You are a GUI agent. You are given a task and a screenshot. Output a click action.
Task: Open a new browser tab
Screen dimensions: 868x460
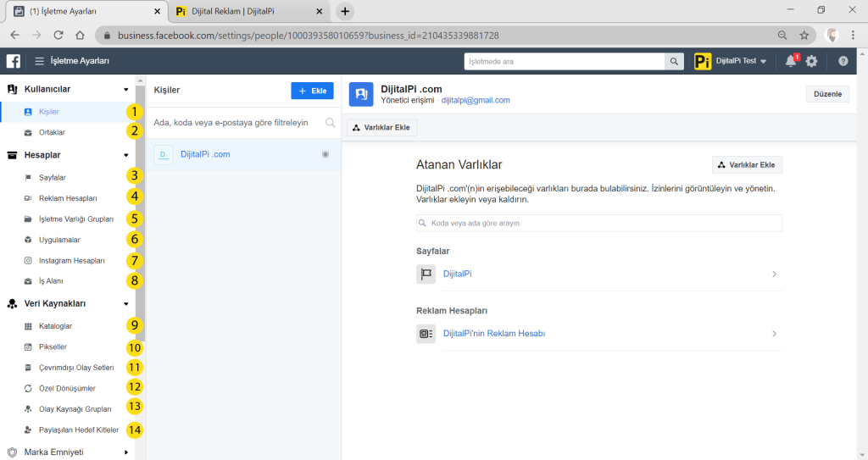pyautogui.click(x=345, y=11)
